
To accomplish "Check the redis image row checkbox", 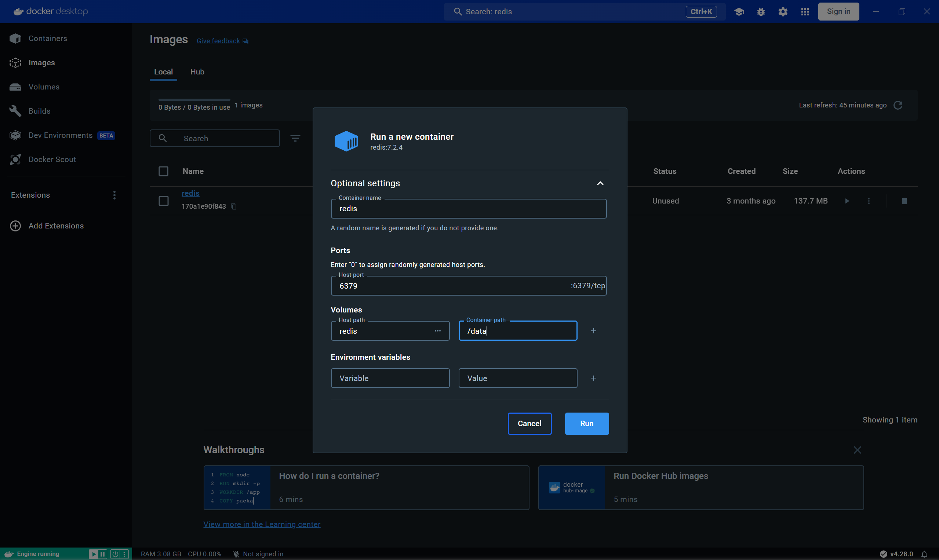I will pyautogui.click(x=164, y=201).
